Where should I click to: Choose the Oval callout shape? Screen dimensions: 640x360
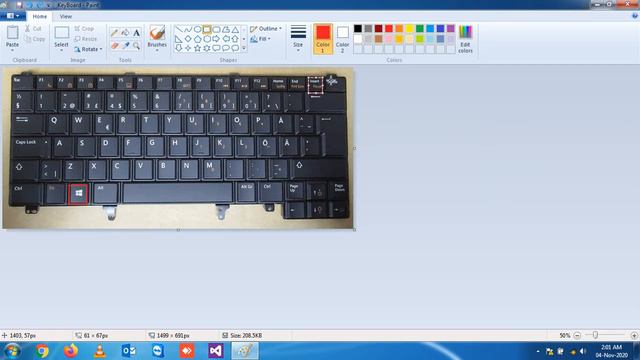coord(226,48)
